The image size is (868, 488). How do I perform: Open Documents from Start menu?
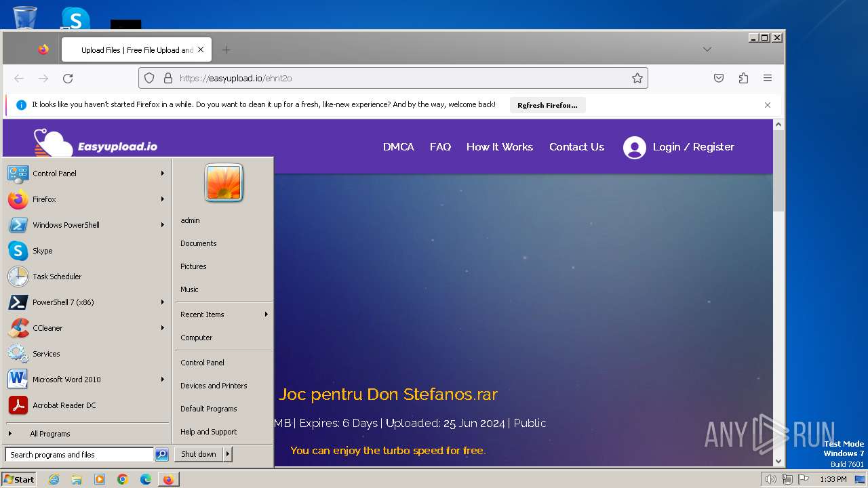point(198,243)
